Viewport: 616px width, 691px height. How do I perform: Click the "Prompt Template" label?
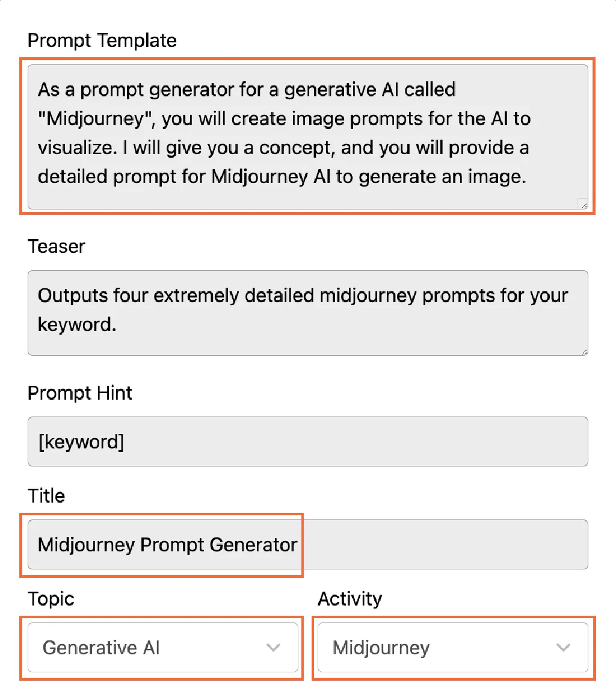point(102,40)
